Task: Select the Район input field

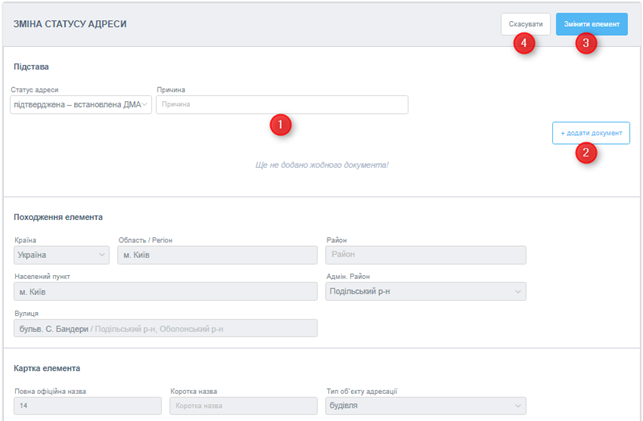Action: pyautogui.click(x=425, y=255)
